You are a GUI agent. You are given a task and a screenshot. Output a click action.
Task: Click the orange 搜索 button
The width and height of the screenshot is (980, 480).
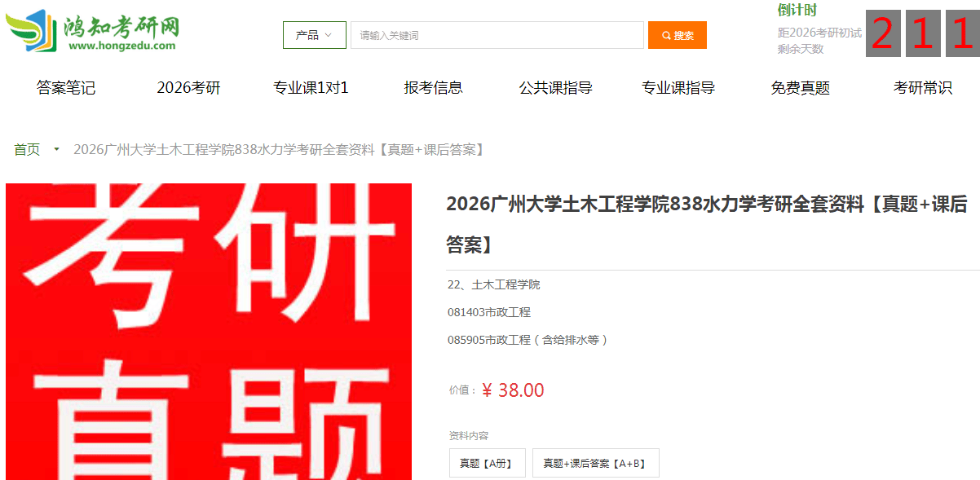pos(678,35)
